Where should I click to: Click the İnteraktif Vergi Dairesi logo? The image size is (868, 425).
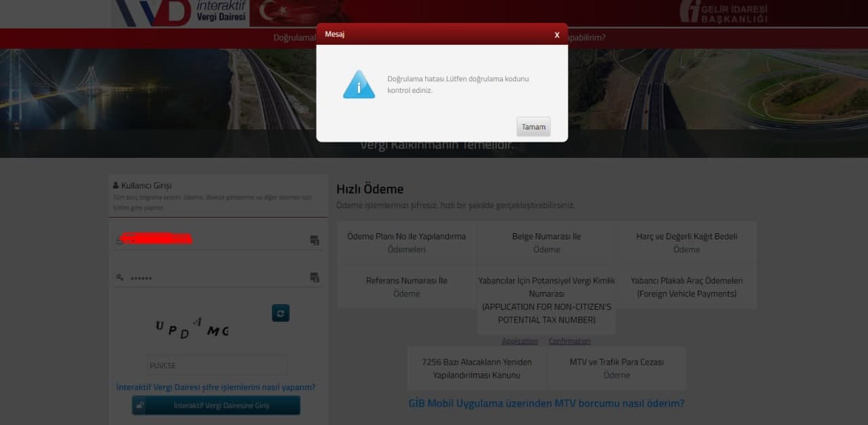pos(180,12)
